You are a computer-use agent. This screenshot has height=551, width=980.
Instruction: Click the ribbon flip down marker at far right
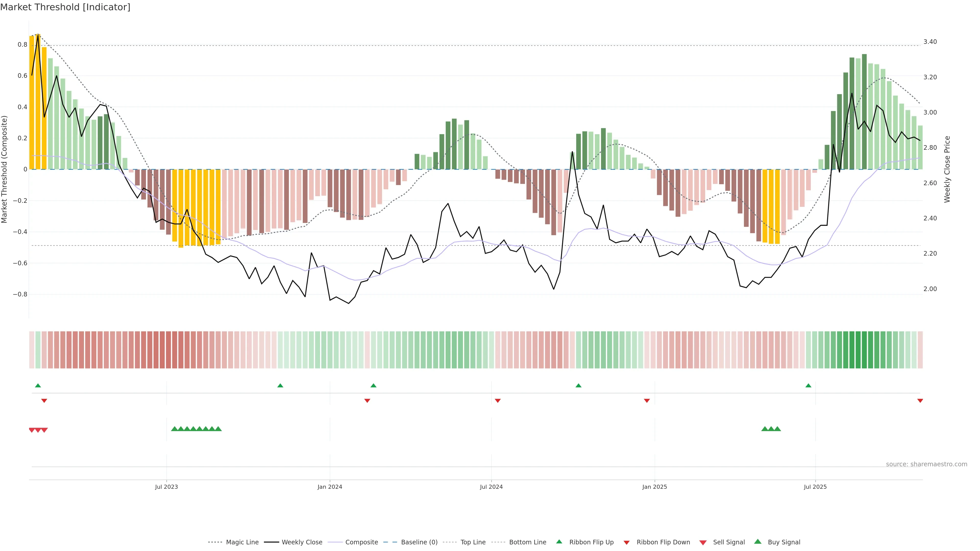(x=920, y=401)
